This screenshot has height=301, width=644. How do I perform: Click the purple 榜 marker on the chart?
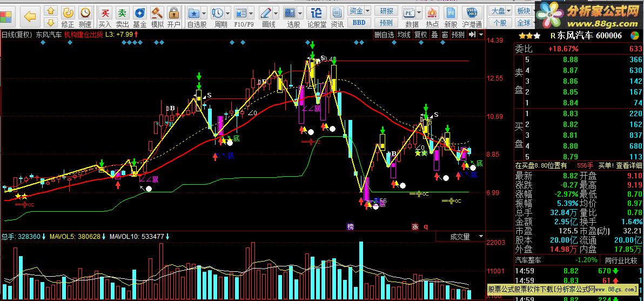(x=350, y=226)
